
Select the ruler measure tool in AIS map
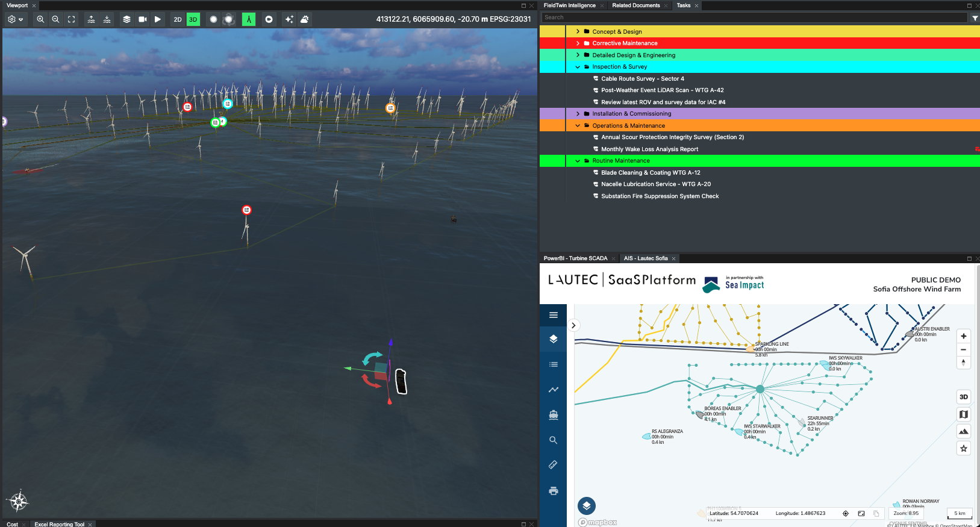pyautogui.click(x=553, y=465)
